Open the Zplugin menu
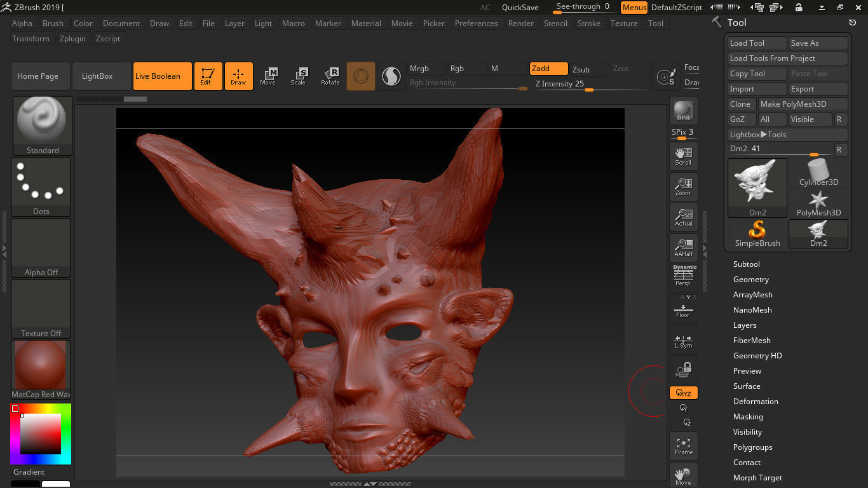 click(x=72, y=39)
